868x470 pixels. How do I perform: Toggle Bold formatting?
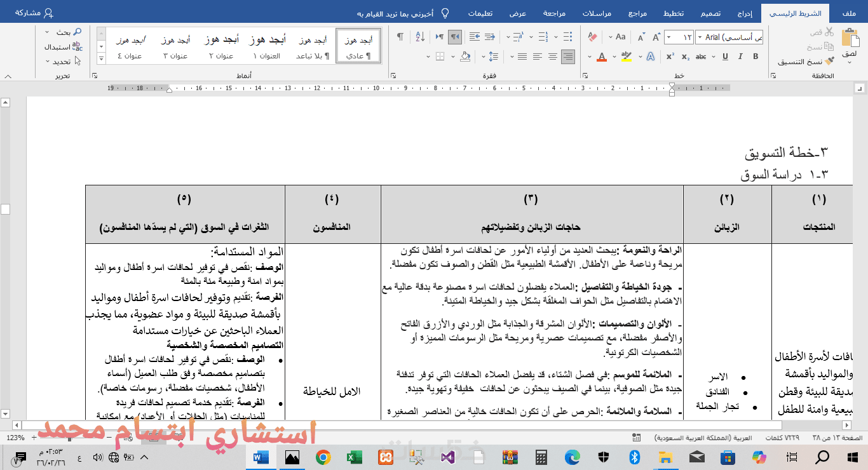pyautogui.click(x=755, y=57)
